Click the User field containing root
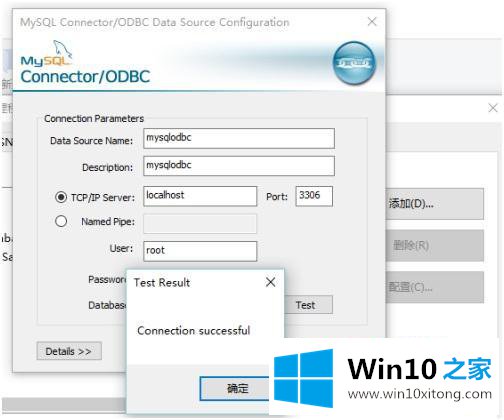The width and height of the screenshot is (504, 420). coord(200,251)
